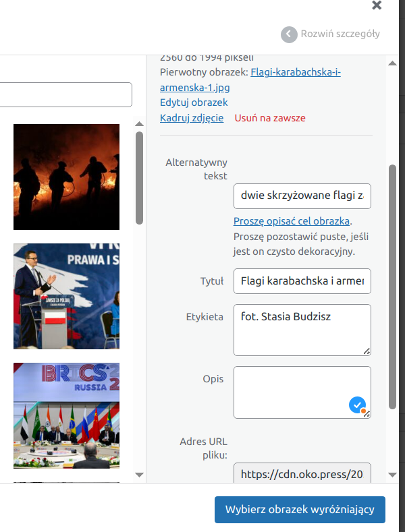
Task: Close the media dialog with X icon
Action: tap(377, 5)
